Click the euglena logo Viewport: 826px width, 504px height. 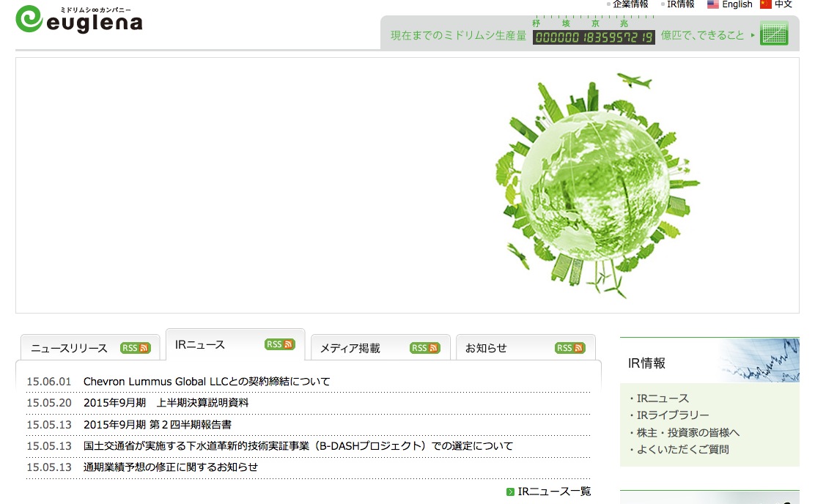point(78,20)
